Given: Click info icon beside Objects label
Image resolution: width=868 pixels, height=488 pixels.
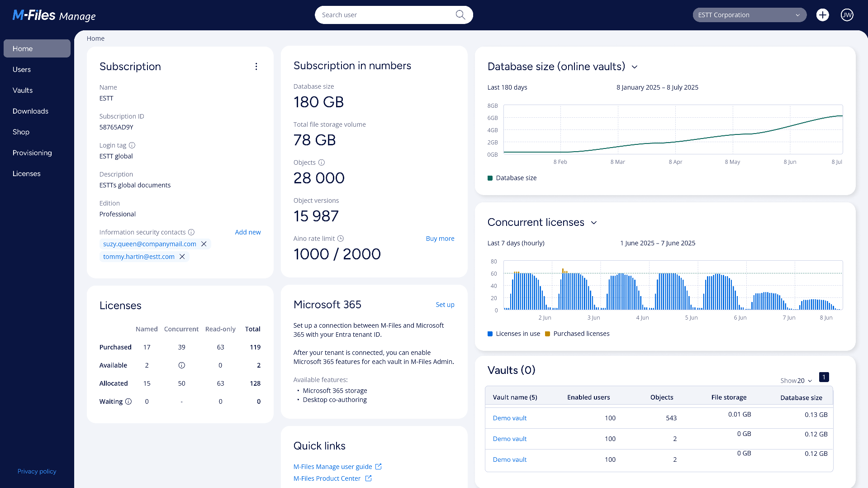Looking at the screenshot, I should (x=322, y=163).
